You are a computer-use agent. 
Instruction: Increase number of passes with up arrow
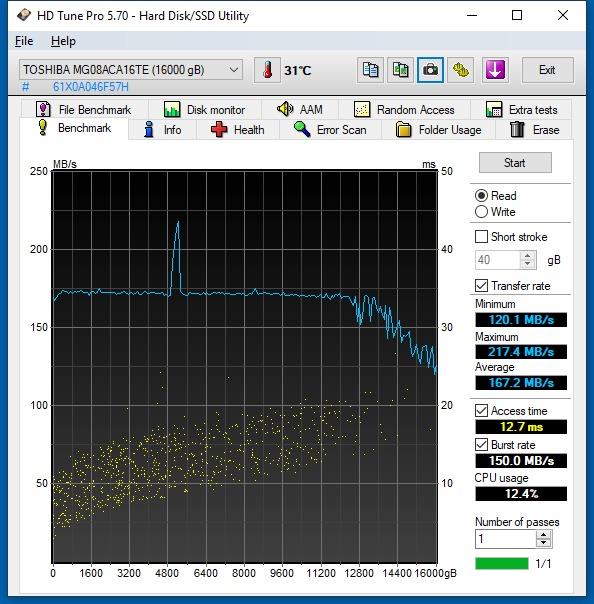click(544, 535)
